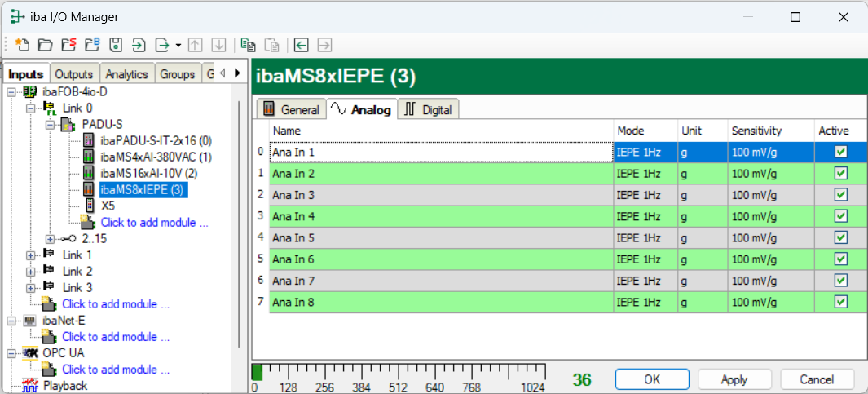Click the ibaMS16xAI-10V (2) module icon
The height and width of the screenshot is (394, 868).
click(87, 173)
